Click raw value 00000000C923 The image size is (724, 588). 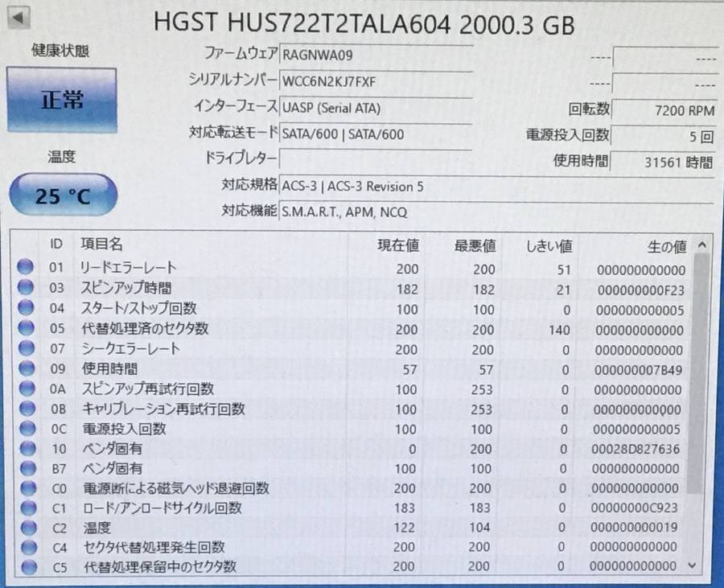pos(634,508)
